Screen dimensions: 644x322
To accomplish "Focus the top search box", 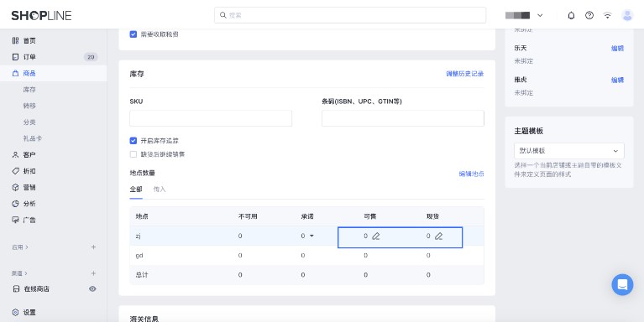I will pos(350,15).
